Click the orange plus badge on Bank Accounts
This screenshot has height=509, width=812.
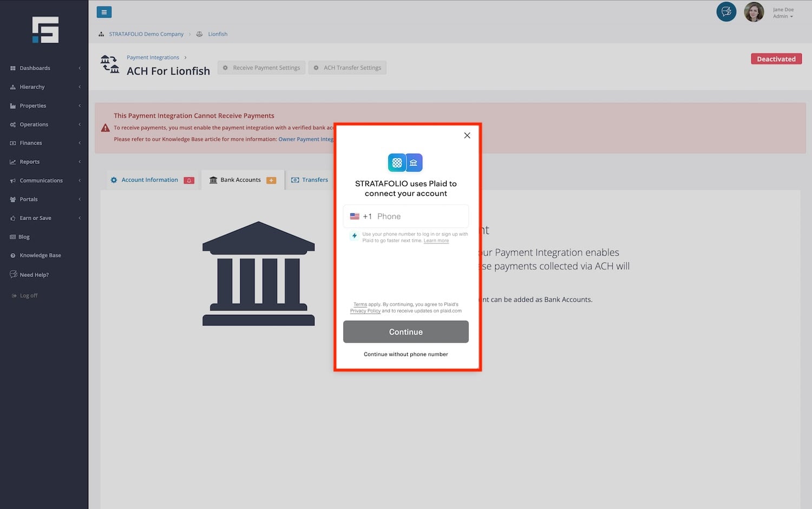click(x=271, y=180)
